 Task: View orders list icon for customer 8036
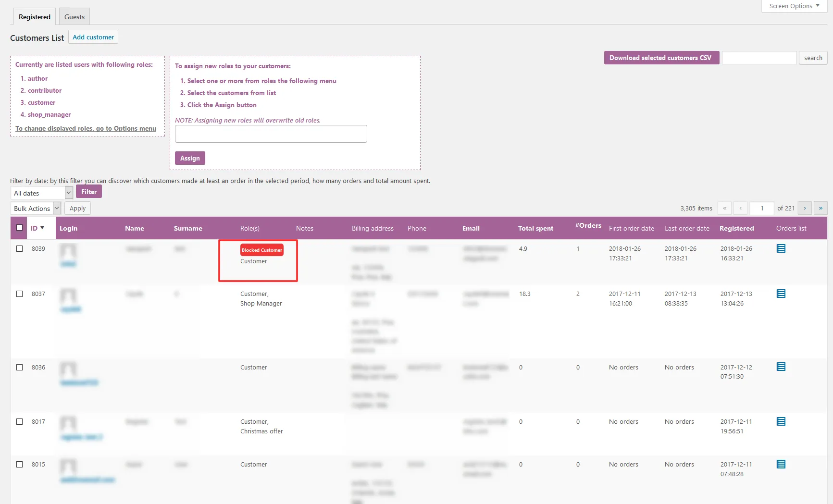coord(782,366)
